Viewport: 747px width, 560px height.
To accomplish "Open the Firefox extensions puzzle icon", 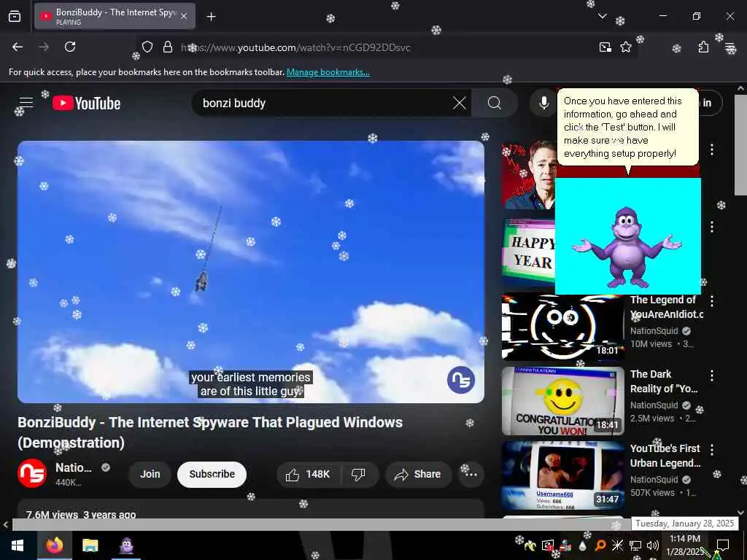I will coord(703,47).
